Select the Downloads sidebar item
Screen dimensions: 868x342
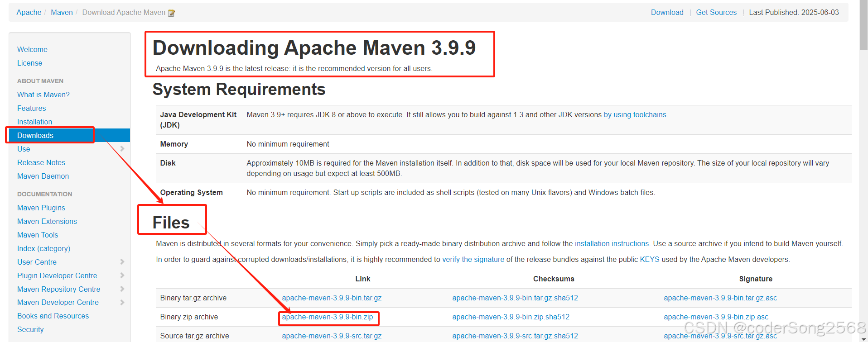click(x=69, y=135)
